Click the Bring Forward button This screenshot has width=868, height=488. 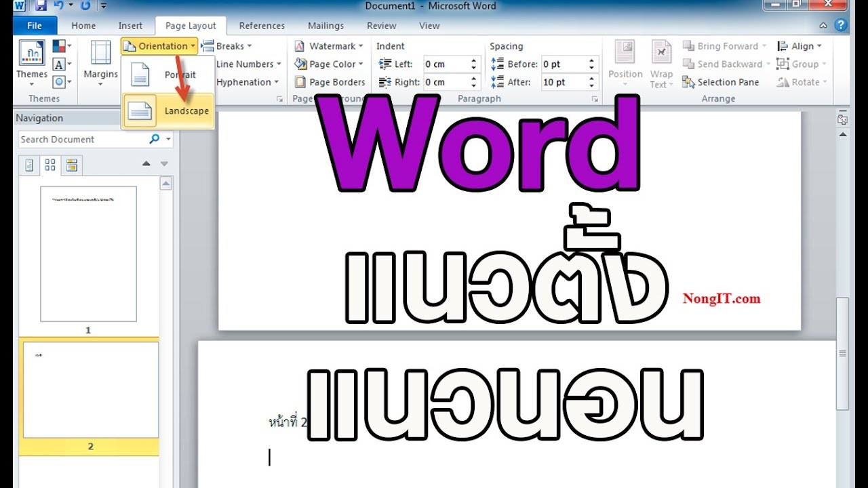[724, 46]
